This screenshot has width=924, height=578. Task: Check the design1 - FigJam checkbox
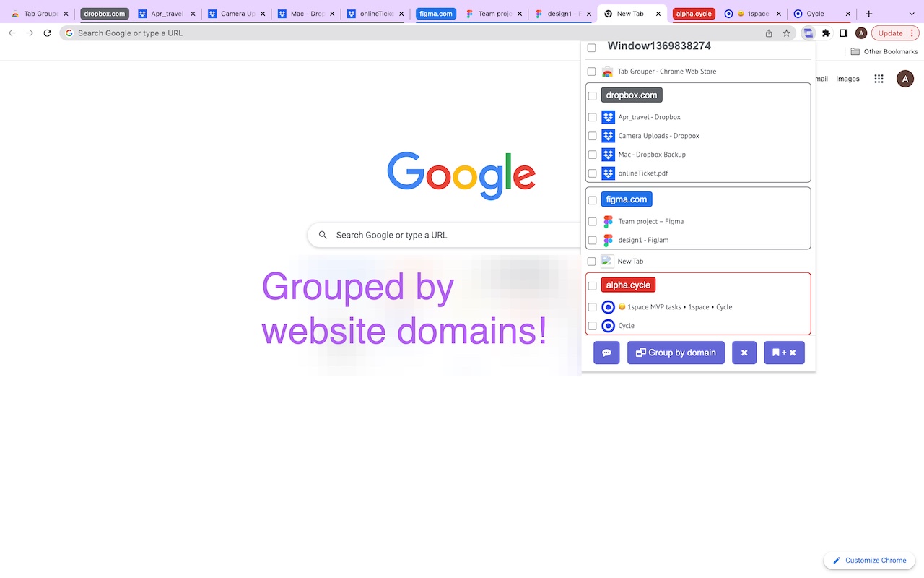592,241
